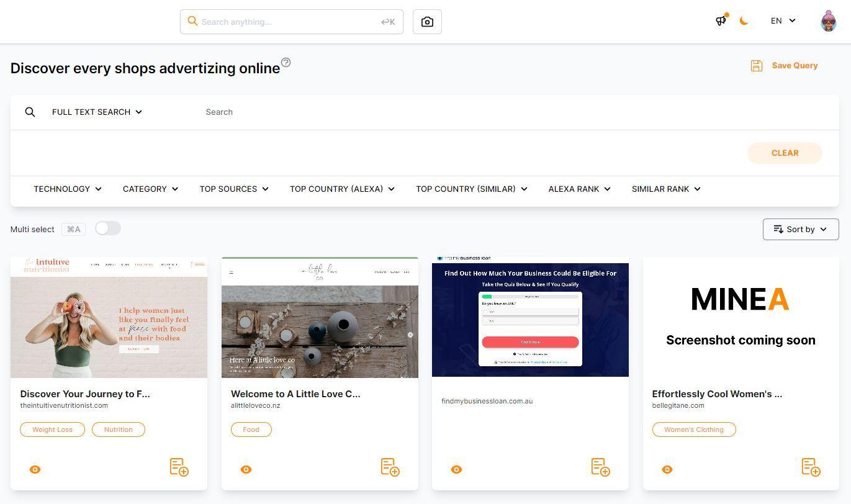The image size is (851, 504).
Task: Click theintuitivenutritionist.com domain text
Action: (x=64, y=405)
